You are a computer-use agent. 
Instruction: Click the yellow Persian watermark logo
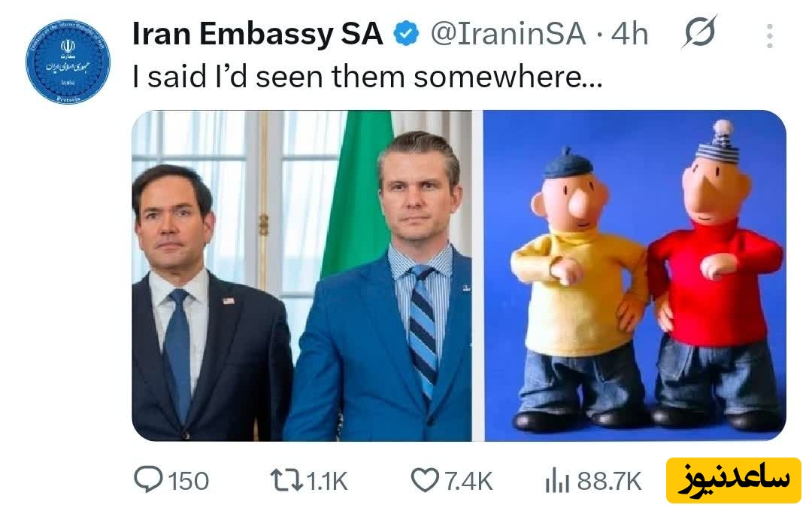coord(733,481)
